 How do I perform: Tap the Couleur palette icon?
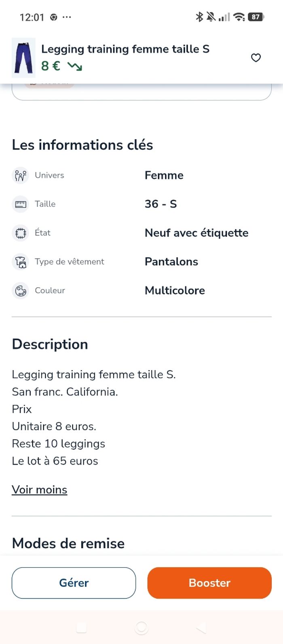pyautogui.click(x=21, y=290)
